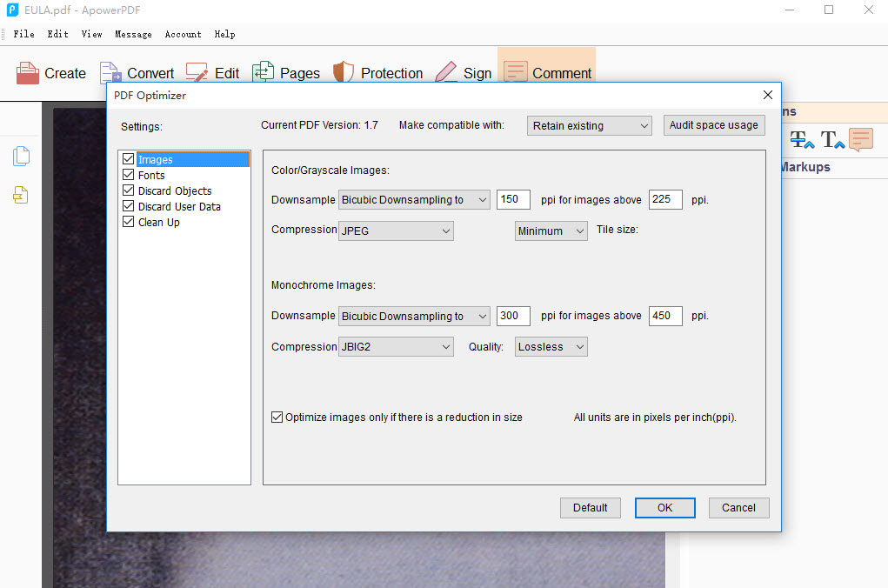Click the Cancel button
Screen dimensions: 888x588
[x=738, y=508]
